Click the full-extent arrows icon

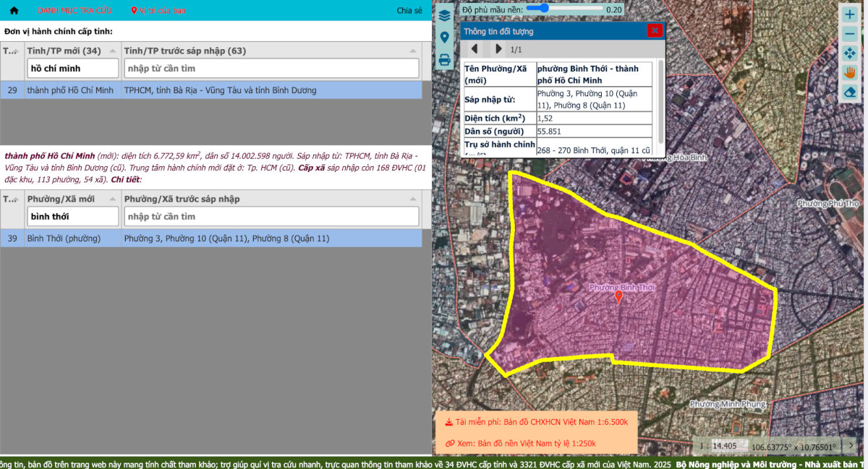(850, 53)
